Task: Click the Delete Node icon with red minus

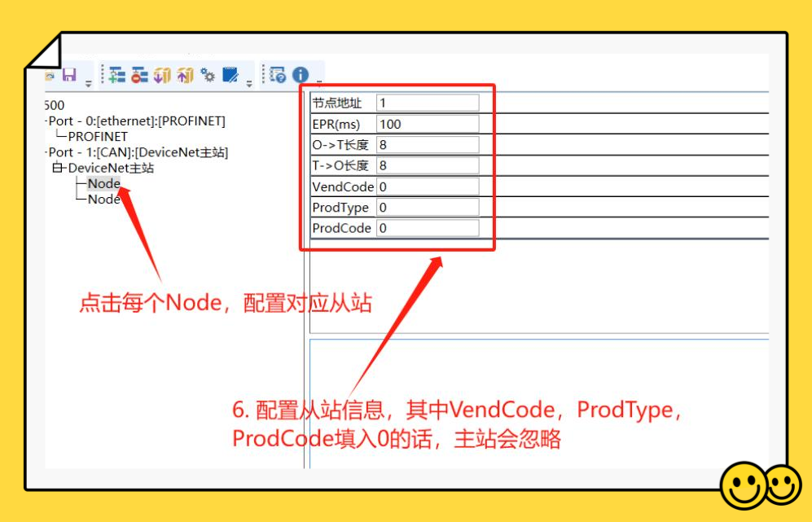Action: (139, 75)
